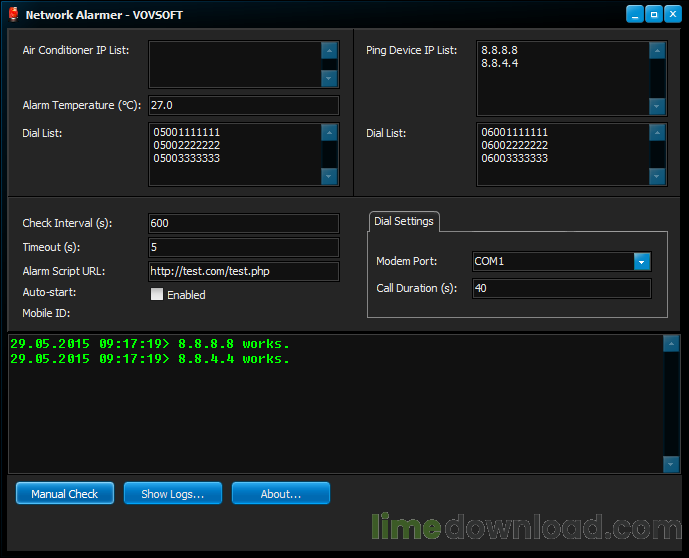Enable the Auto-start checkbox
Viewport: 689px width, 558px height.
tap(156, 295)
